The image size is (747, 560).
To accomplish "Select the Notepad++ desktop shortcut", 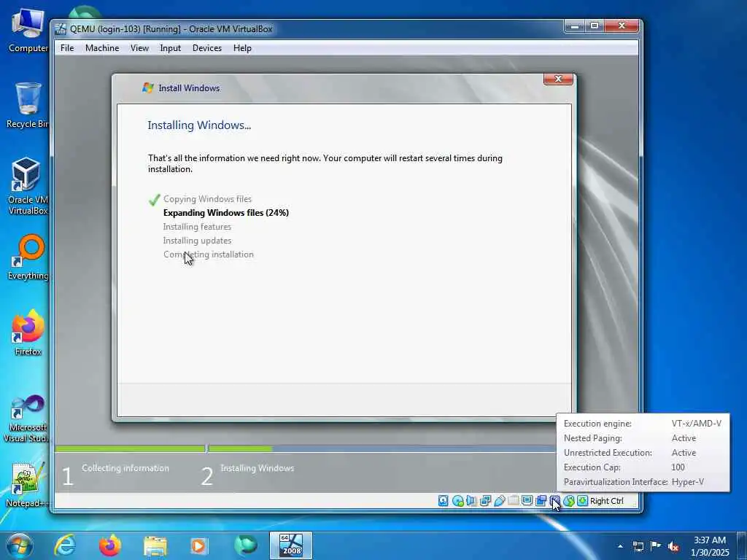I will tap(27, 485).
